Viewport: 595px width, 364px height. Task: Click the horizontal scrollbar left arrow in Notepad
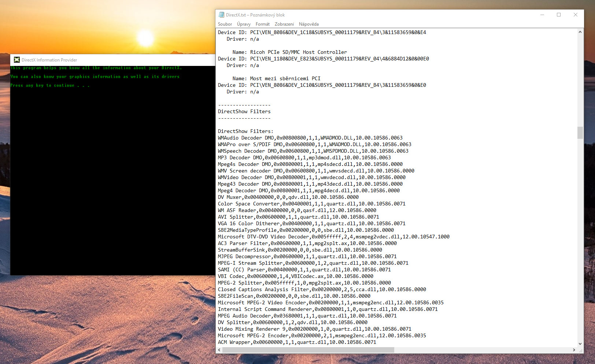point(219,350)
